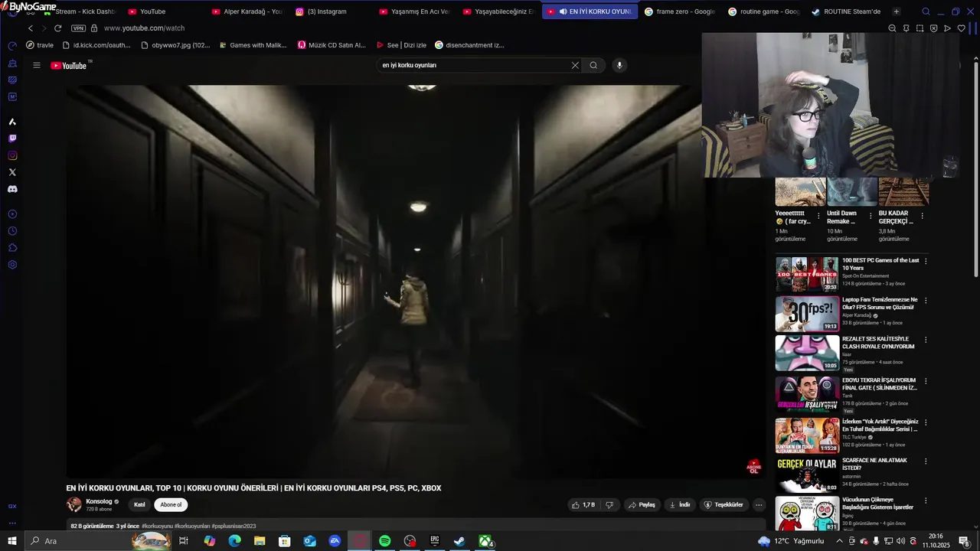Click the taskbar search box Ara
The width and height of the screenshot is (980, 551).
[98, 541]
